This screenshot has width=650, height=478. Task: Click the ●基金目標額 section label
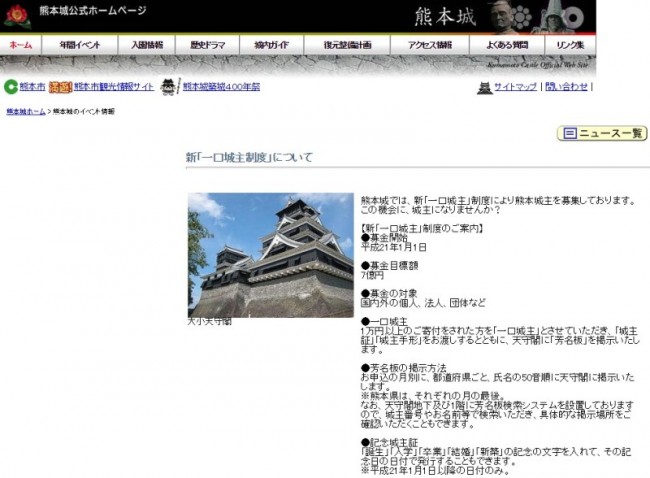tap(389, 266)
